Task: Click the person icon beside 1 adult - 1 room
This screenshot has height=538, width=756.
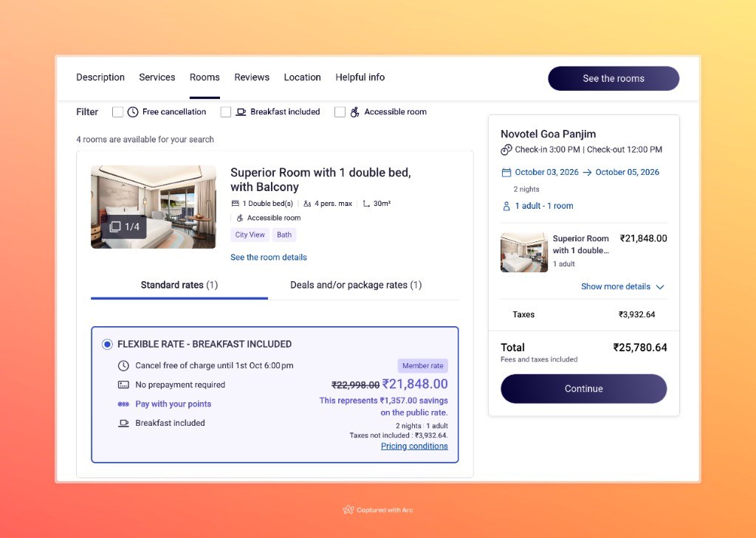Action: click(506, 207)
